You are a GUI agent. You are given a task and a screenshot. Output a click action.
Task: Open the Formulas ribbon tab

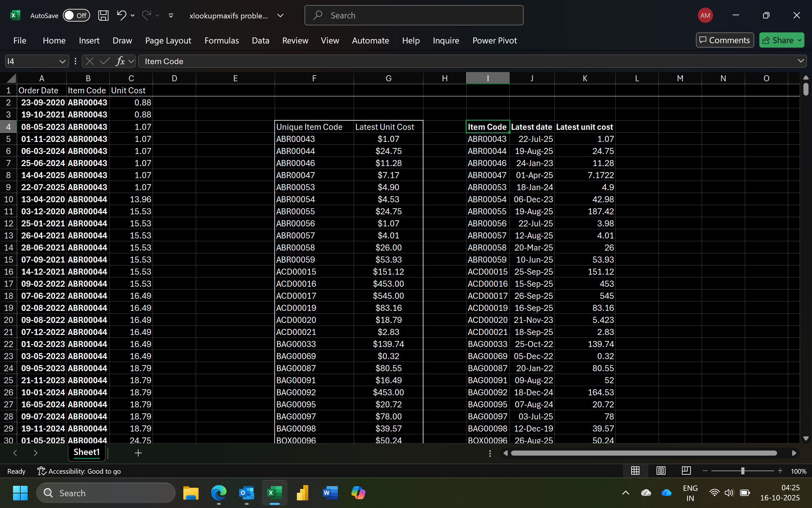click(x=221, y=40)
